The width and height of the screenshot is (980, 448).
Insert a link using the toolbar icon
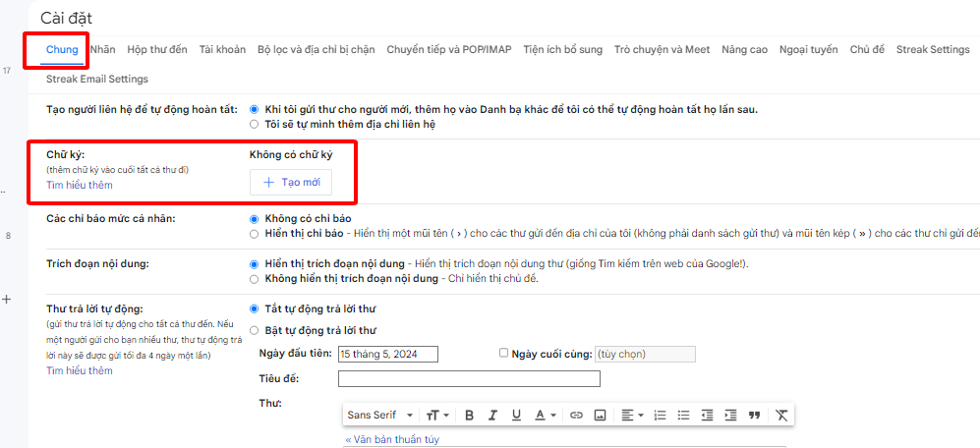point(577,416)
